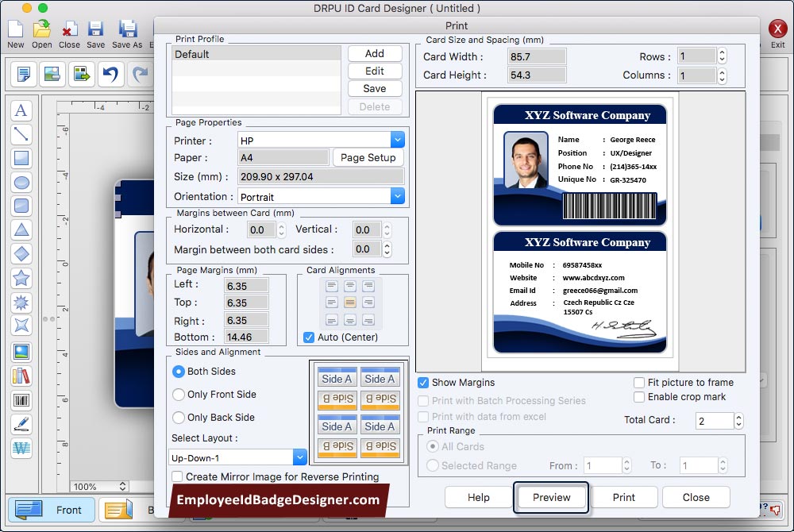Viewport: 794px width, 532px height.
Task: Click the Left page margin field
Action: point(246,286)
